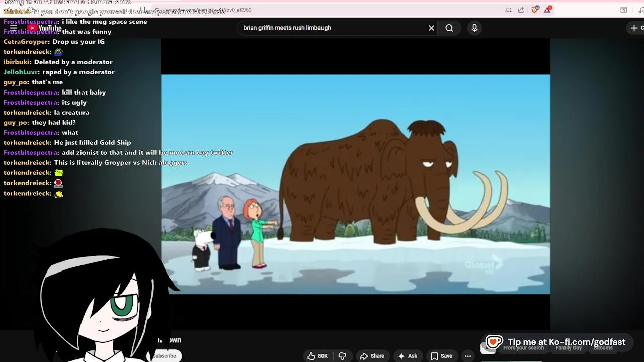
Task: Select the 'Sitcoms' filter chip
Action: (x=603, y=348)
